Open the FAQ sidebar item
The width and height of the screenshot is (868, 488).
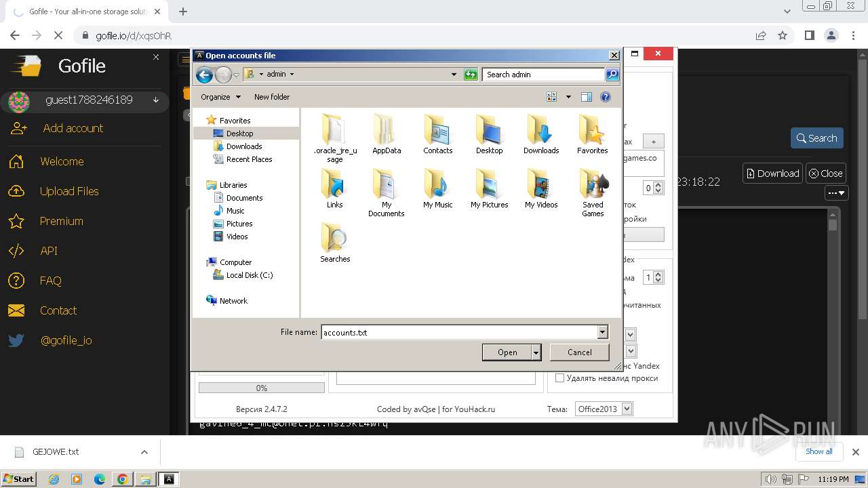coord(50,281)
